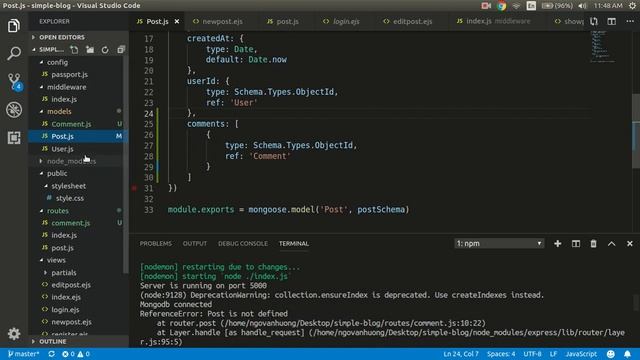Switch to the login.ejs tab

tap(341, 21)
